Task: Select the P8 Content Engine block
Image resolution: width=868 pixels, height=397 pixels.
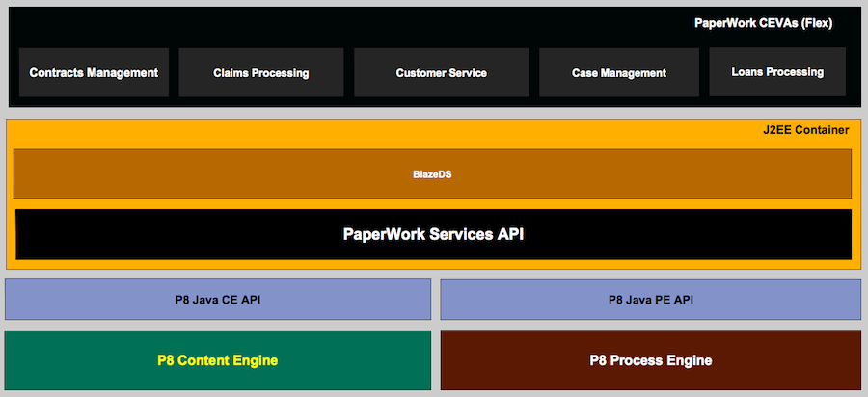Action: click(218, 360)
